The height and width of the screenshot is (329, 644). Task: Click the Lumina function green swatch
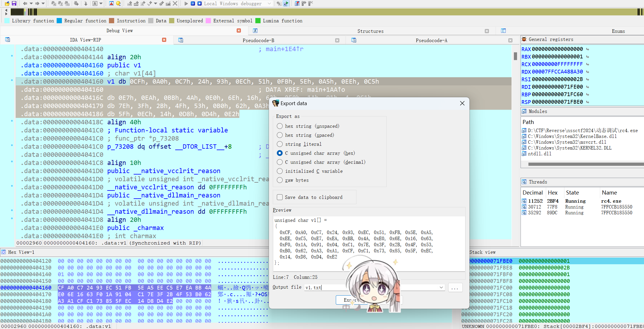[258, 21]
